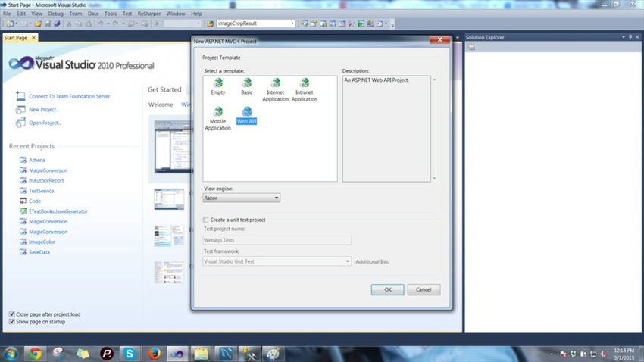Confirm the dialog with OK

tap(387, 289)
